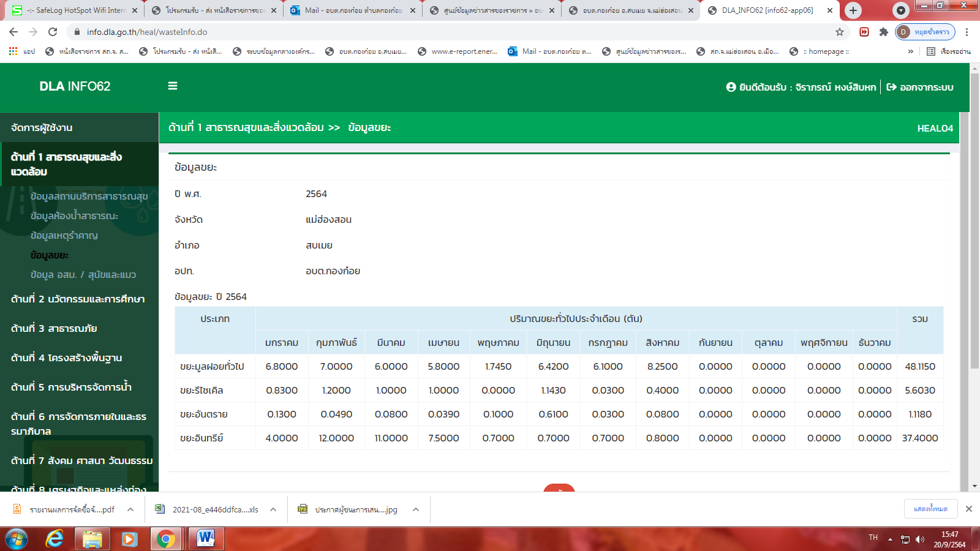
Task: Open the reading list button
Action: pyautogui.click(x=949, y=51)
